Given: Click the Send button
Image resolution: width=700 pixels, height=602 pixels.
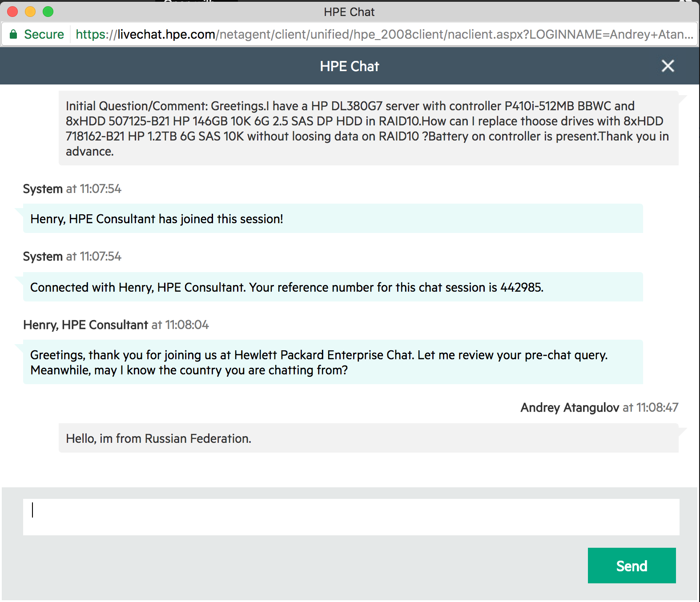Looking at the screenshot, I should click(632, 566).
